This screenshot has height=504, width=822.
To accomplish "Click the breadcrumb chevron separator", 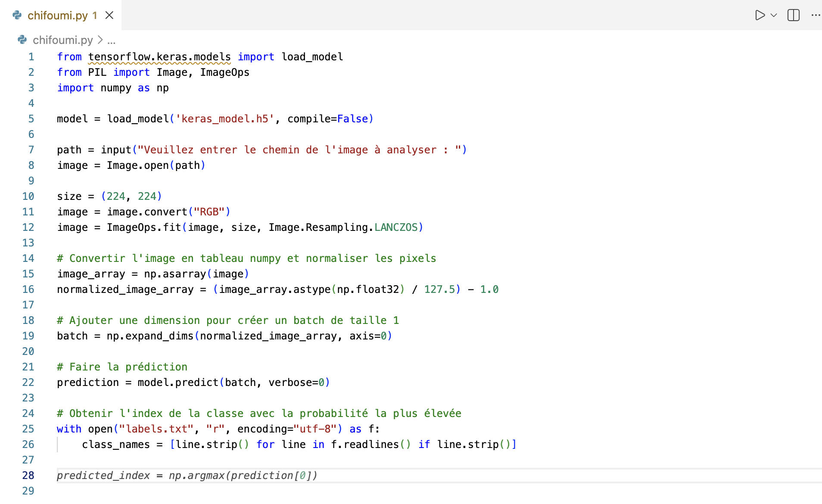I will click(100, 40).
